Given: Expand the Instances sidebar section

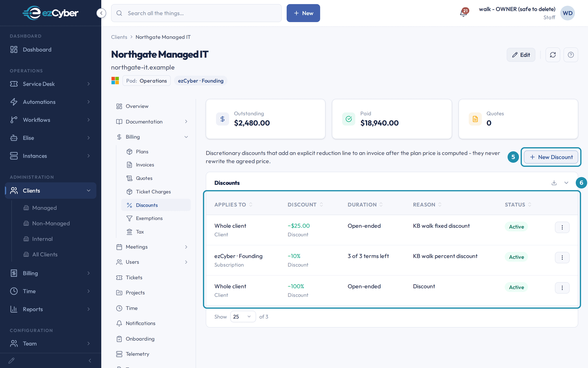Looking at the screenshot, I should pos(51,156).
